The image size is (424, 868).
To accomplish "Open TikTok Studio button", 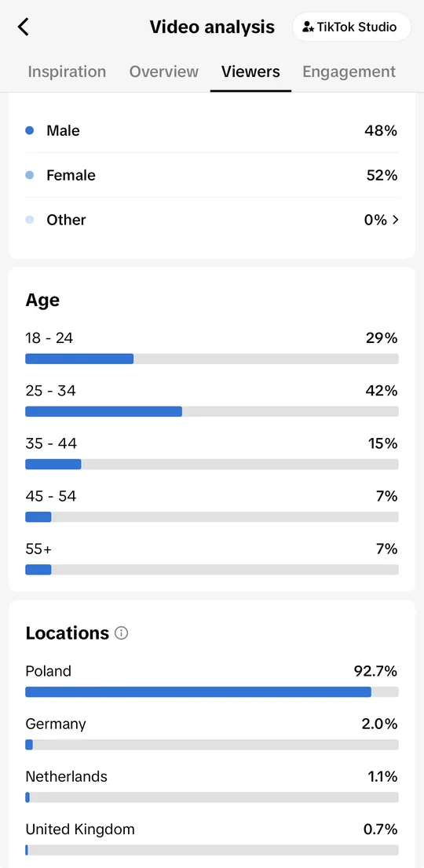I will (352, 27).
